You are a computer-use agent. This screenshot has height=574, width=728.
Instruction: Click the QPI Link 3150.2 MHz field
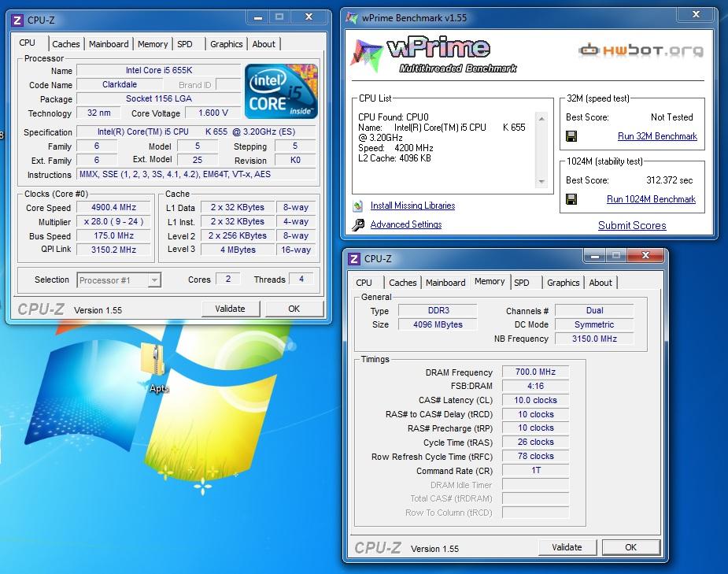[x=114, y=250]
